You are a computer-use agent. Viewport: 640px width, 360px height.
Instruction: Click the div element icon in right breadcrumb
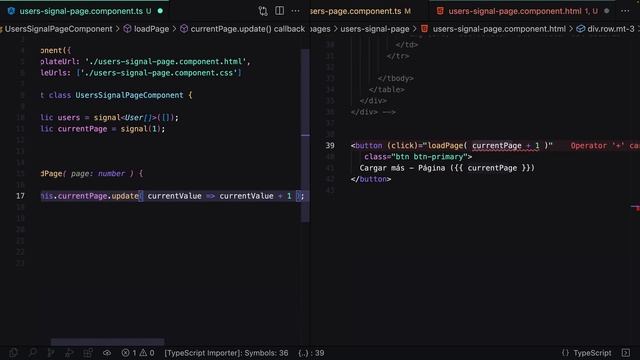580,29
